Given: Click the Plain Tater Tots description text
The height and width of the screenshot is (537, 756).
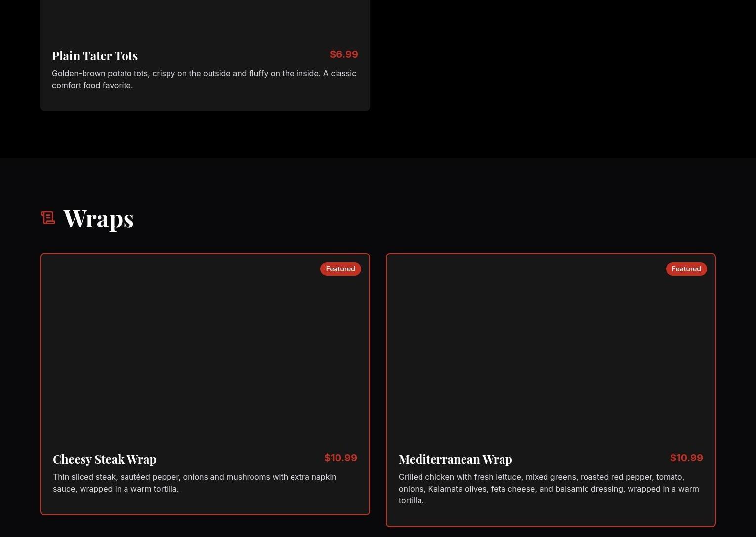Looking at the screenshot, I should pos(204,79).
